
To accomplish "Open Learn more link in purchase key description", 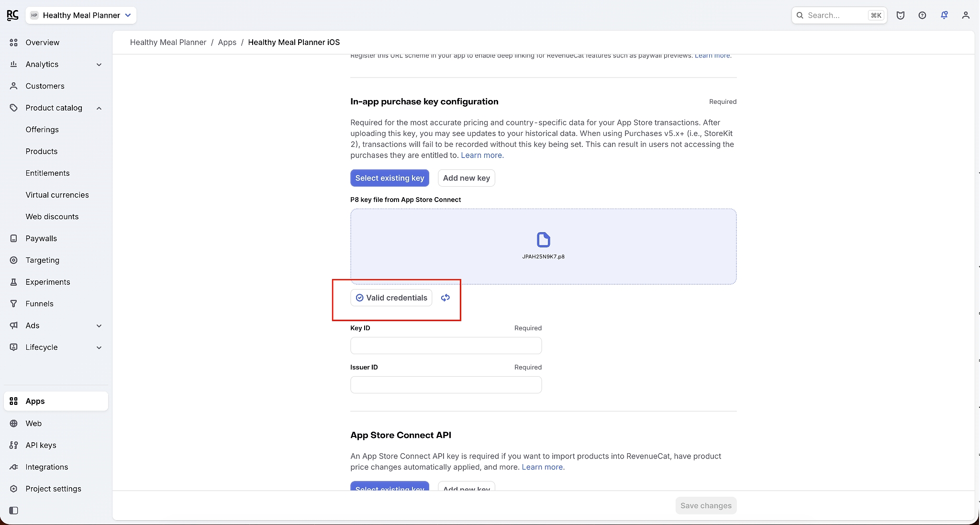I will [482, 155].
